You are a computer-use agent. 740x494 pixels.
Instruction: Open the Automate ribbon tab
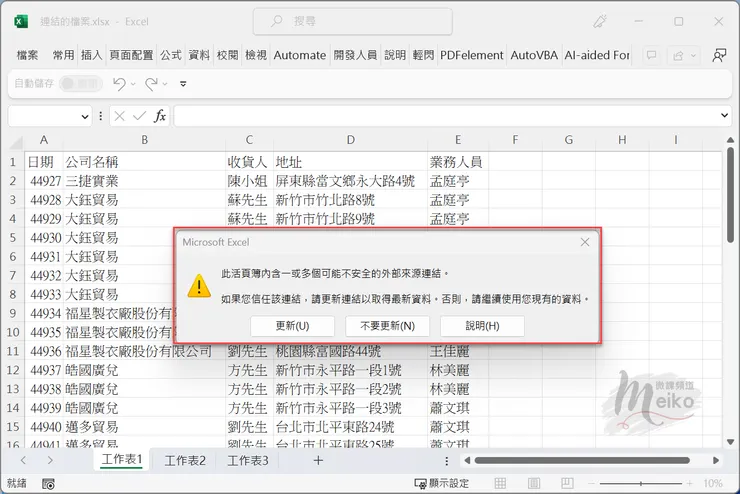coord(300,55)
